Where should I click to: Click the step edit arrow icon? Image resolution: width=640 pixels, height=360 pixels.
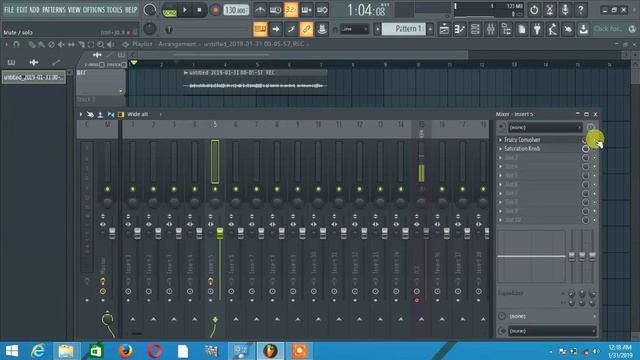click(x=276, y=29)
